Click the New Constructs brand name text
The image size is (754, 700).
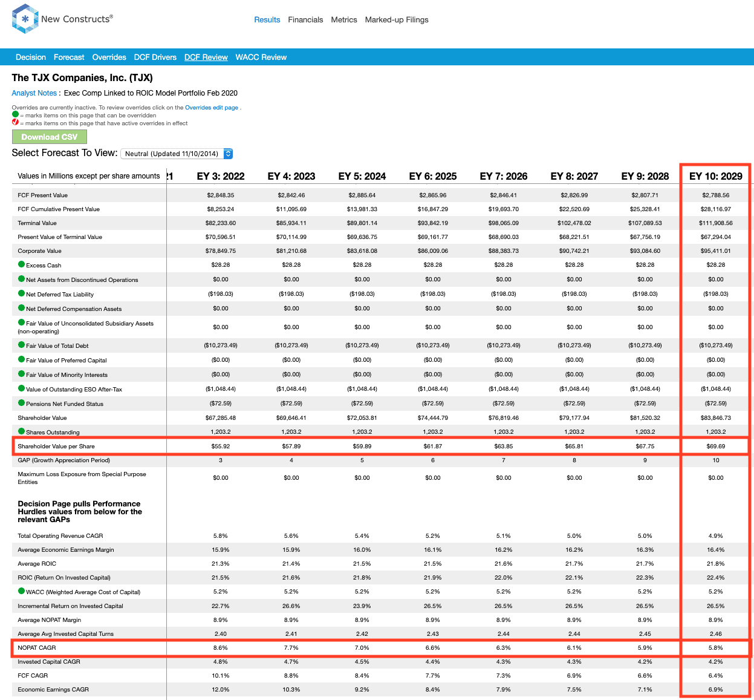(77, 19)
